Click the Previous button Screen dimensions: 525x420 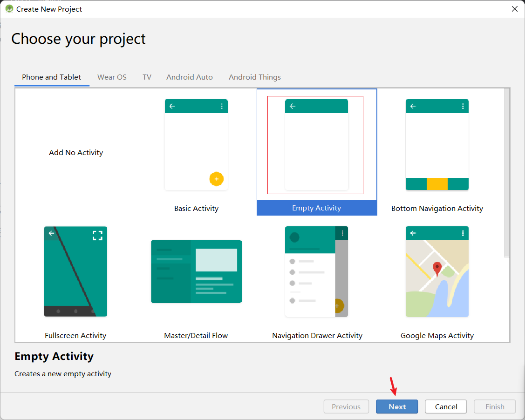tap(346, 406)
